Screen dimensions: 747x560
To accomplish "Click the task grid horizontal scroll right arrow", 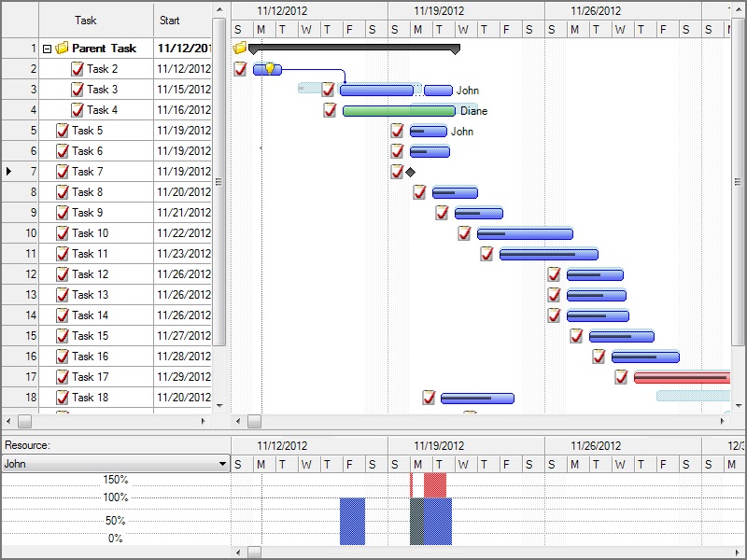I will 204,422.
